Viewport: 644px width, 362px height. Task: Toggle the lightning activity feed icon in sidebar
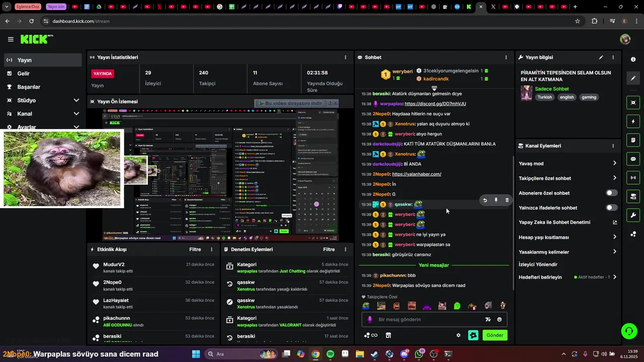tap(633, 122)
